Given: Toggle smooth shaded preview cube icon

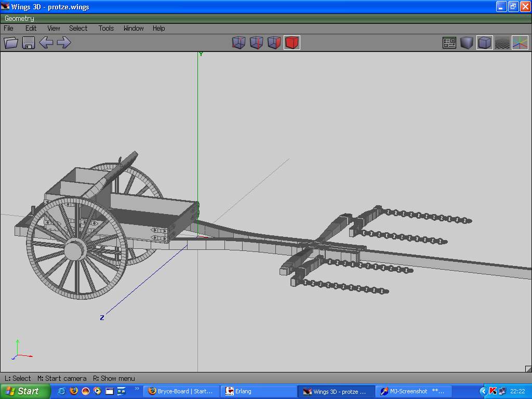Looking at the screenshot, I should [467, 43].
